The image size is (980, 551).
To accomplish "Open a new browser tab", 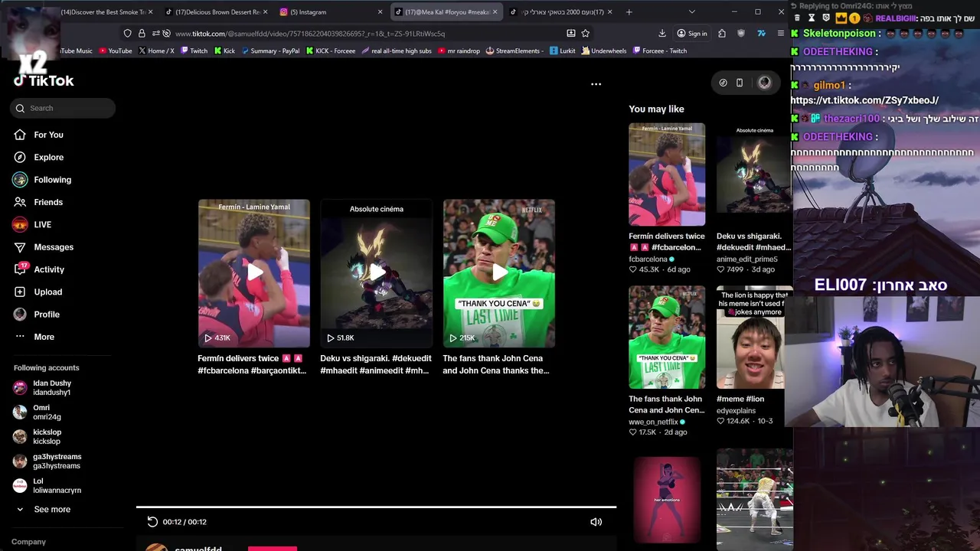I will 629,12.
